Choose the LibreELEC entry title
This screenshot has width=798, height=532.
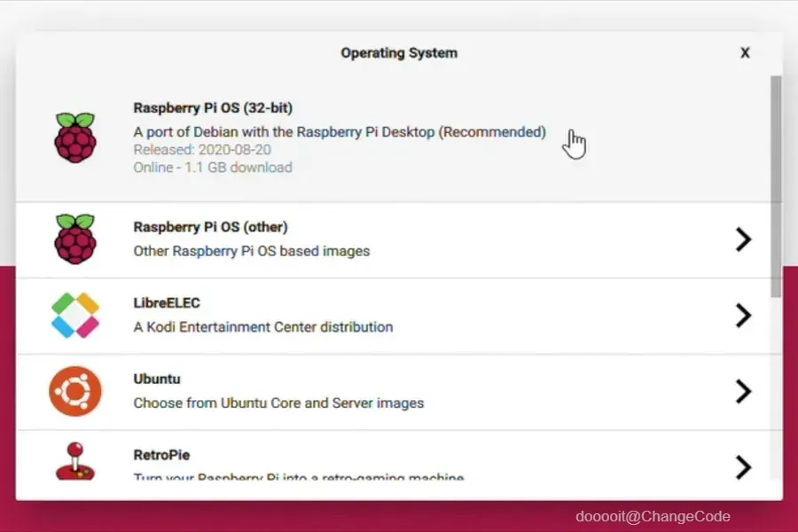click(x=167, y=303)
